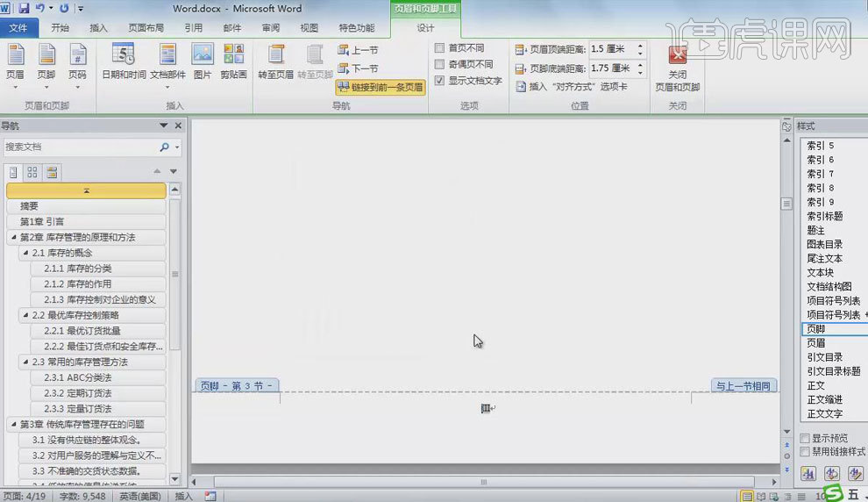
Task: Click 插入"对齐方式"选项卡 alignment tab
Action: coord(572,87)
